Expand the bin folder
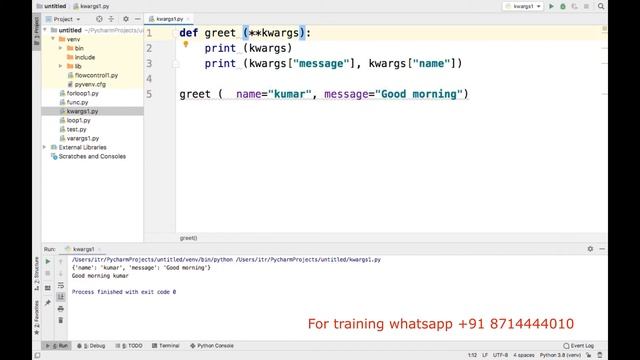Image resolution: width=640 pixels, height=360 pixels. (60, 48)
